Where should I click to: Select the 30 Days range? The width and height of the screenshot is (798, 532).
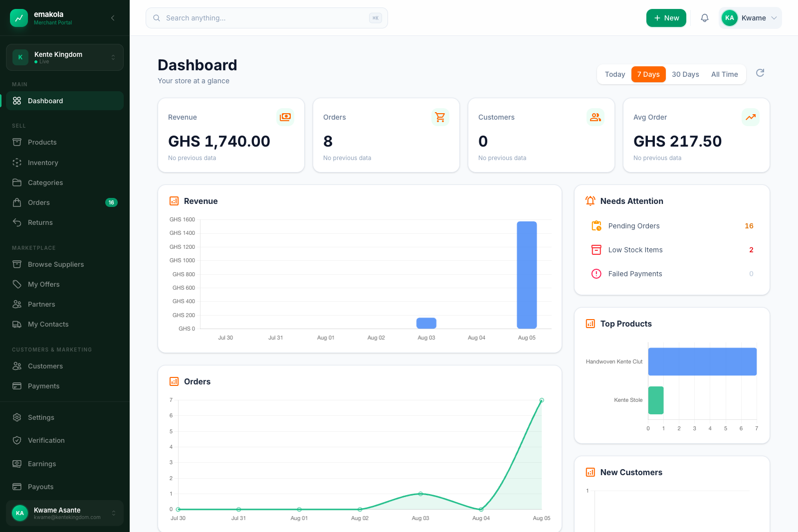coord(685,74)
